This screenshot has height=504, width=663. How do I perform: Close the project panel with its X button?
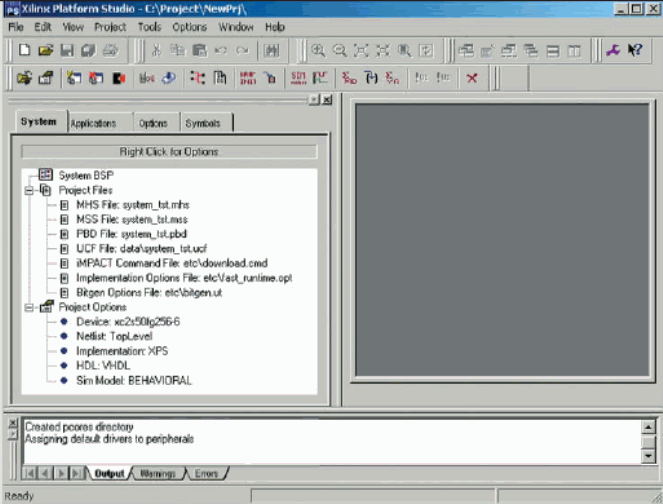[327, 100]
